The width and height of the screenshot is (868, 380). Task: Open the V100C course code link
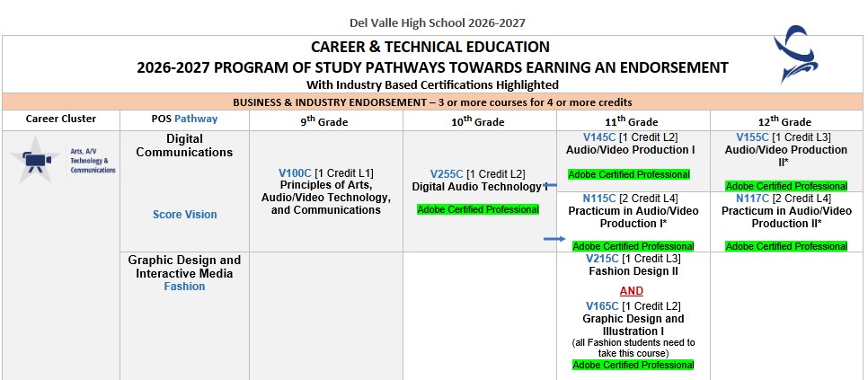(295, 173)
